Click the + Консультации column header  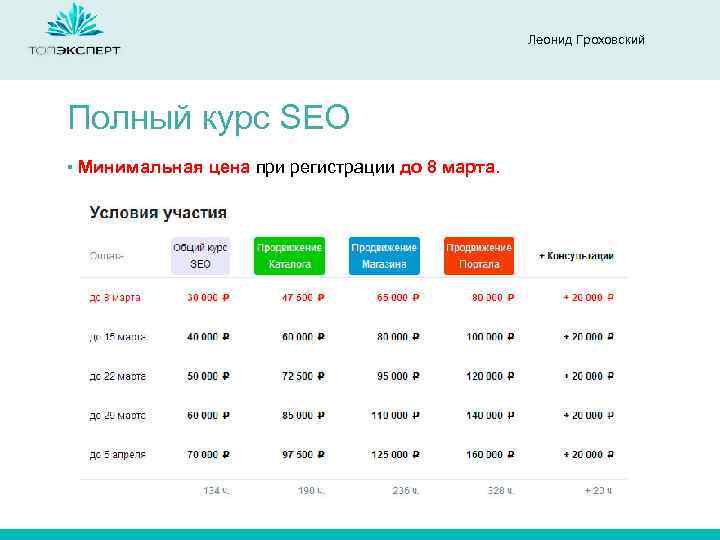576,256
